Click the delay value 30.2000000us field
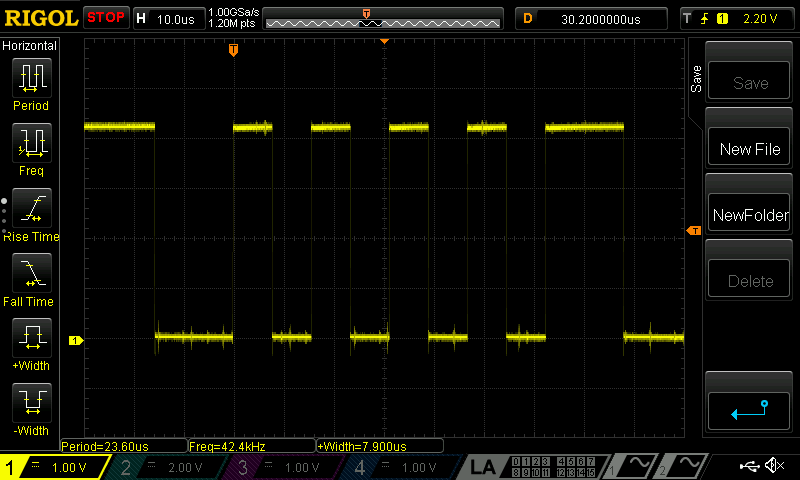This screenshot has height=480, width=800. point(592,18)
